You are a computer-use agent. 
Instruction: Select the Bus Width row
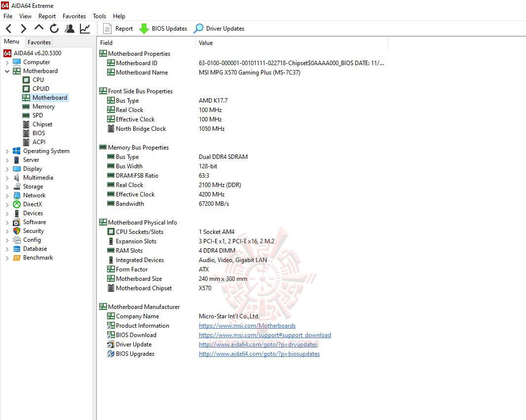(x=241, y=166)
